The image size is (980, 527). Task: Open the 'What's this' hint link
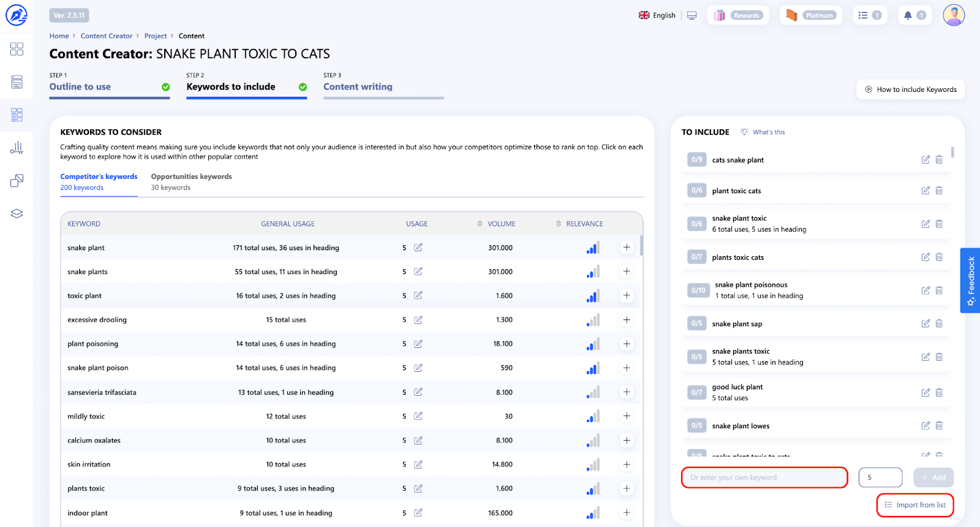click(763, 132)
